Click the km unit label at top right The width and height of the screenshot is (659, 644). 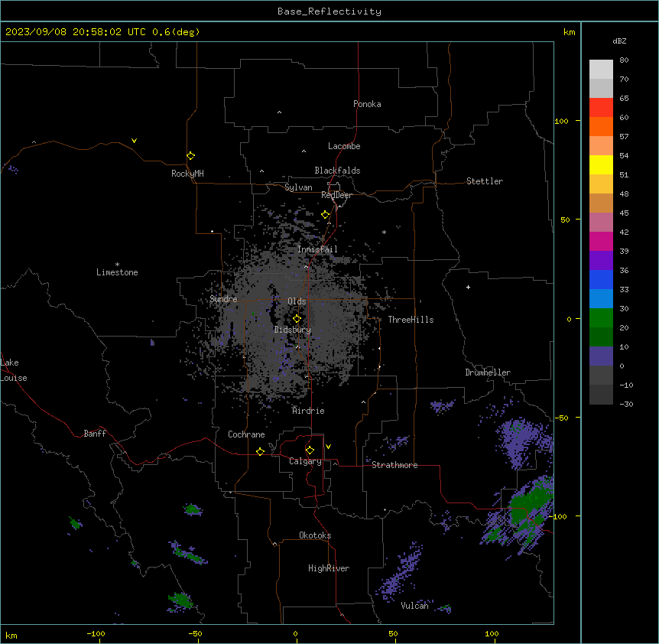click(569, 32)
